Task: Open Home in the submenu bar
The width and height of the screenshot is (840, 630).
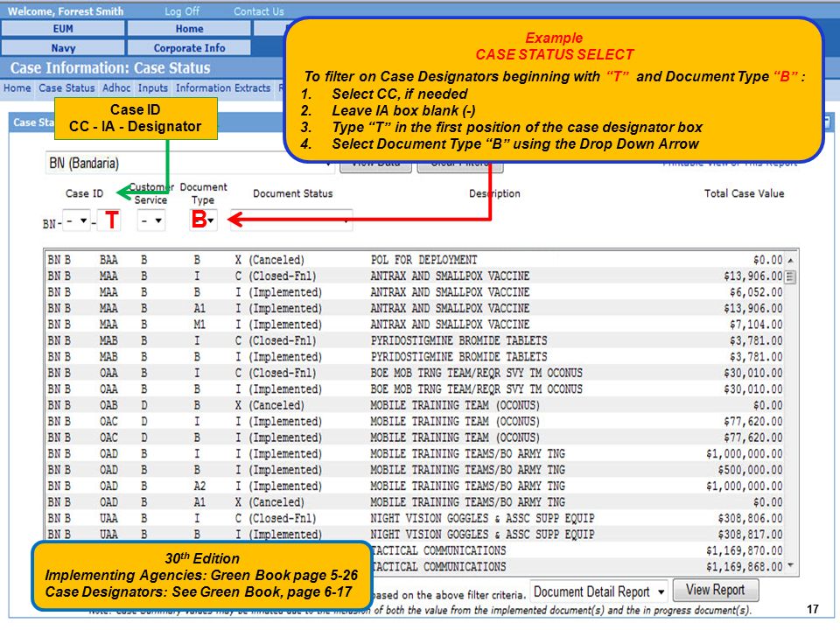Action: click(x=17, y=87)
